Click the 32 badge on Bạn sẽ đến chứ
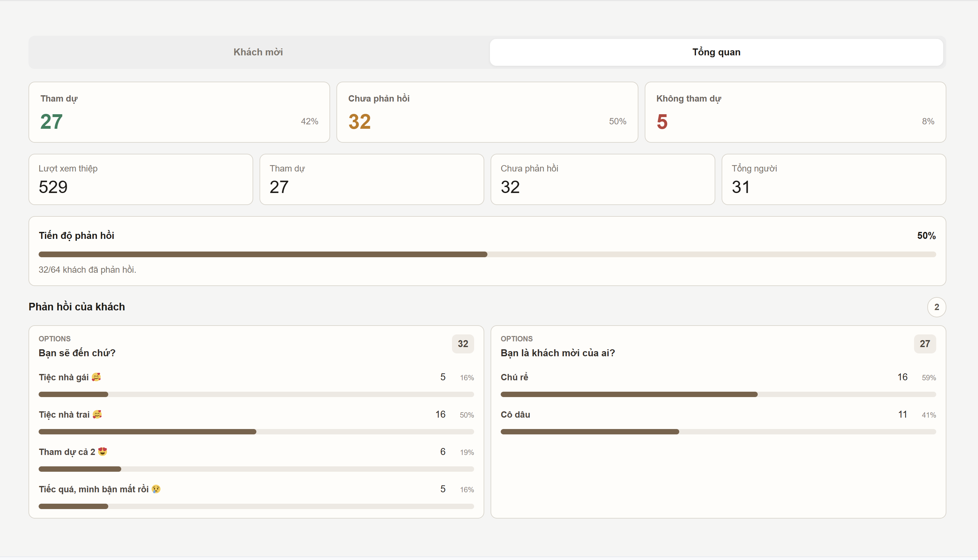Screen dimensions: 978x560 tap(463, 344)
